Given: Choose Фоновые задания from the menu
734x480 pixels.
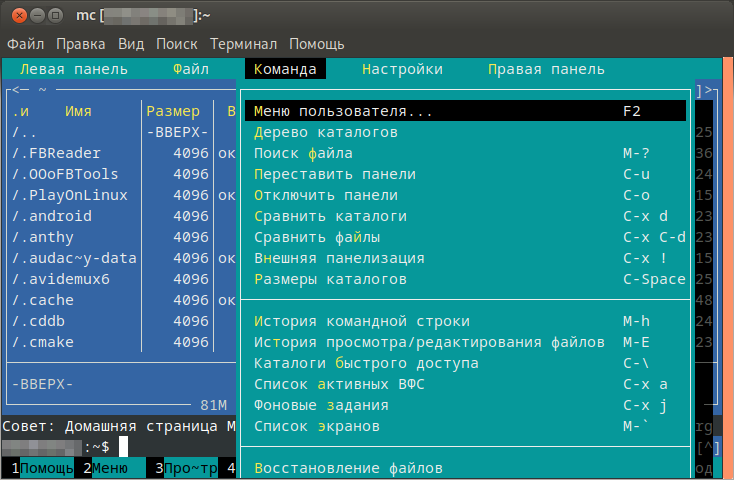Looking at the screenshot, I should pyautogui.click(x=321, y=405).
